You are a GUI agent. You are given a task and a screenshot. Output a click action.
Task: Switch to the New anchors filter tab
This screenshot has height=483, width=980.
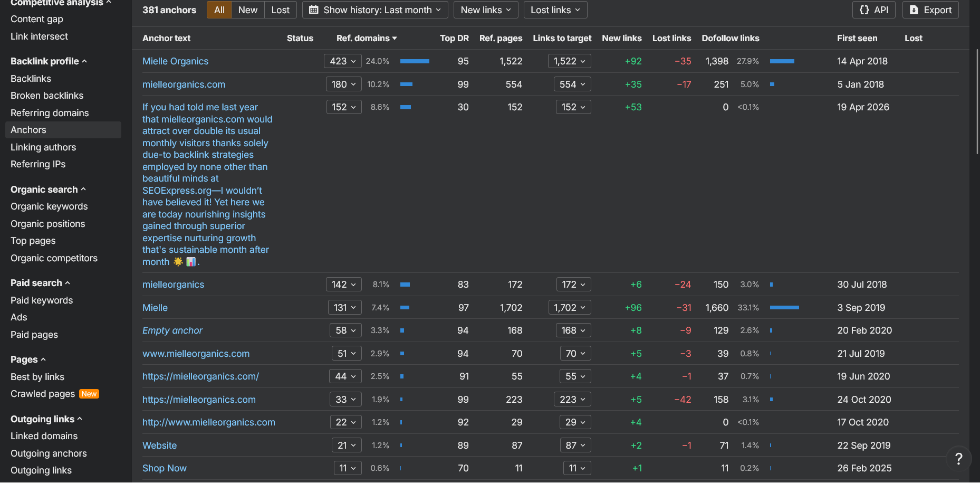[248, 10]
